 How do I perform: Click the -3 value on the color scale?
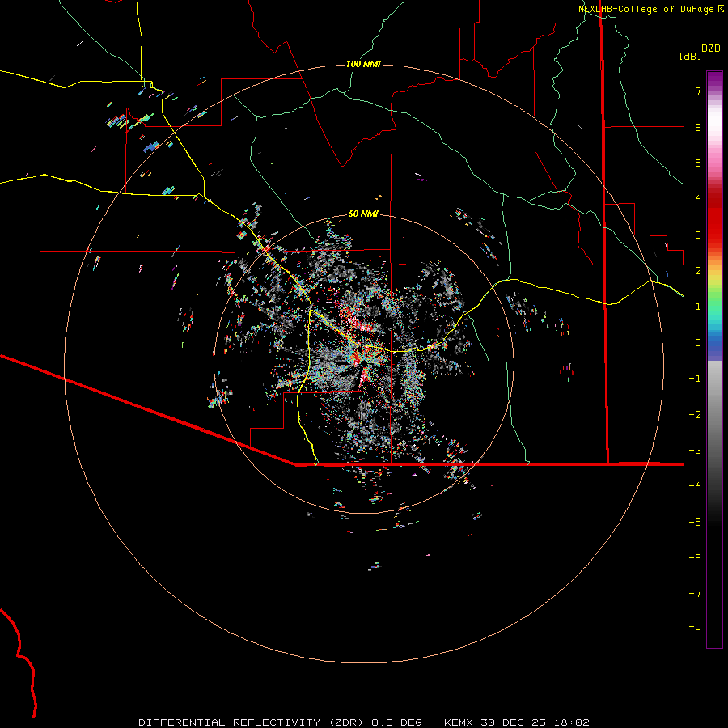coord(695,451)
